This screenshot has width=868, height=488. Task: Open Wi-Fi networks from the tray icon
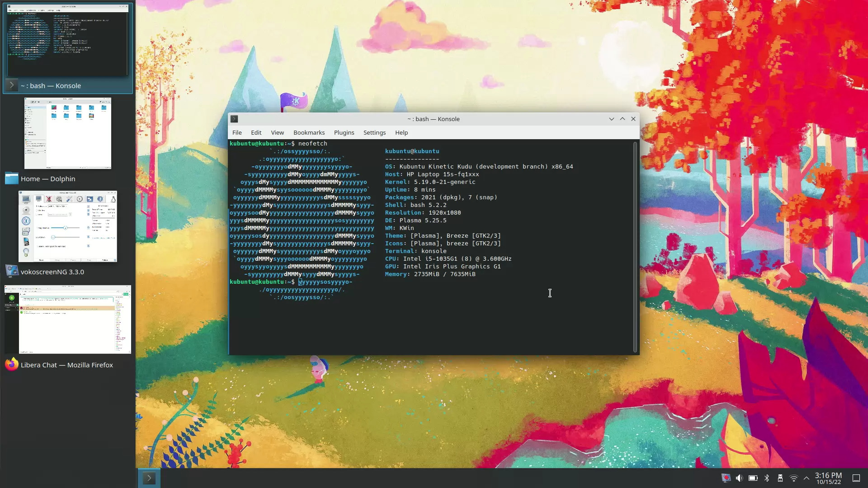pyautogui.click(x=794, y=478)
